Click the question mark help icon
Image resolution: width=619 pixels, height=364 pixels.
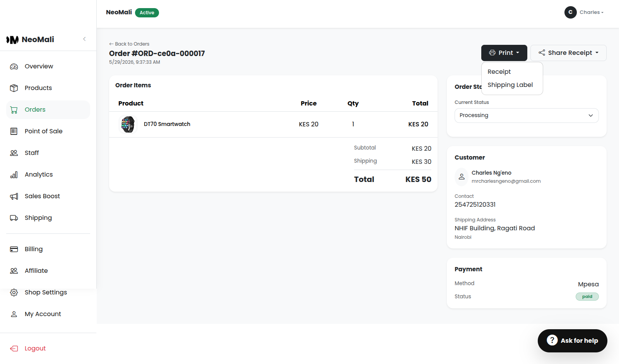point(552,340)
